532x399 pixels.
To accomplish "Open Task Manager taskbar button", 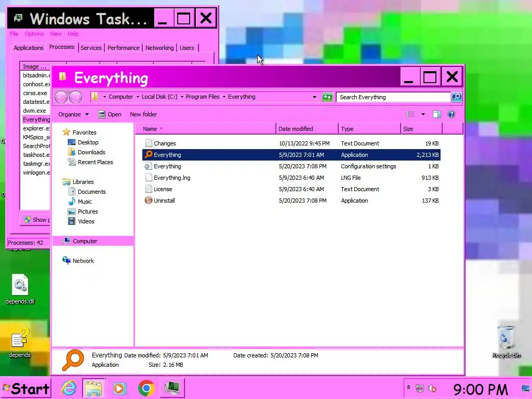I will click(172, 388).
